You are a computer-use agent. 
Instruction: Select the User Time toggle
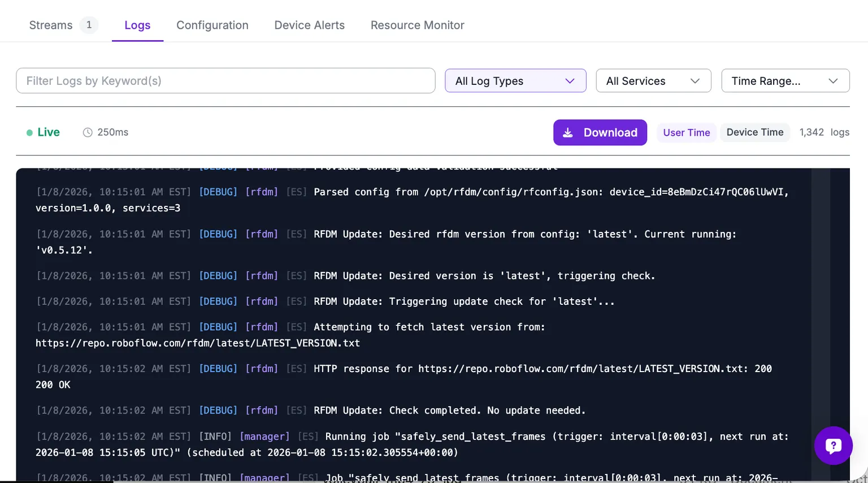click(687, 132)
